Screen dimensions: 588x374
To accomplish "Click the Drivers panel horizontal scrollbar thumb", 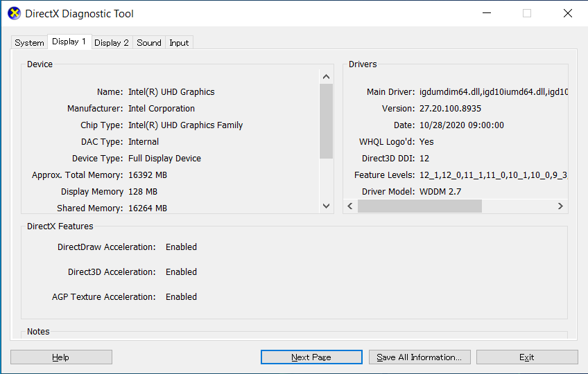I will (420, 206).
